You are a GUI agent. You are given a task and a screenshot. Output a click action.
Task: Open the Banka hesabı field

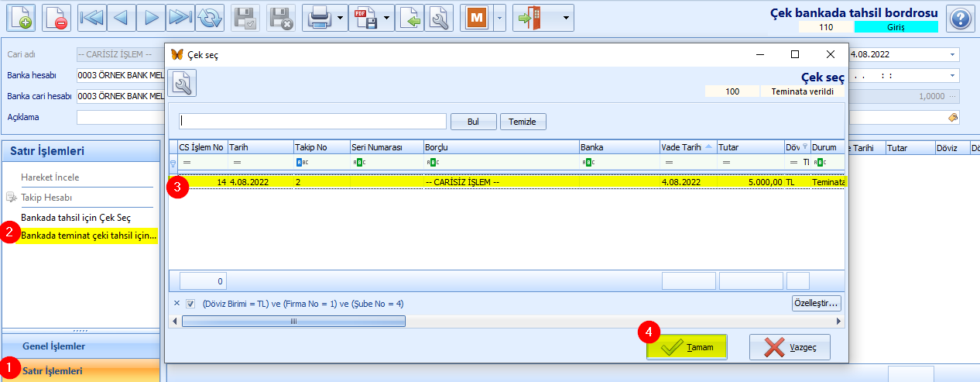(x=120, y=76)
